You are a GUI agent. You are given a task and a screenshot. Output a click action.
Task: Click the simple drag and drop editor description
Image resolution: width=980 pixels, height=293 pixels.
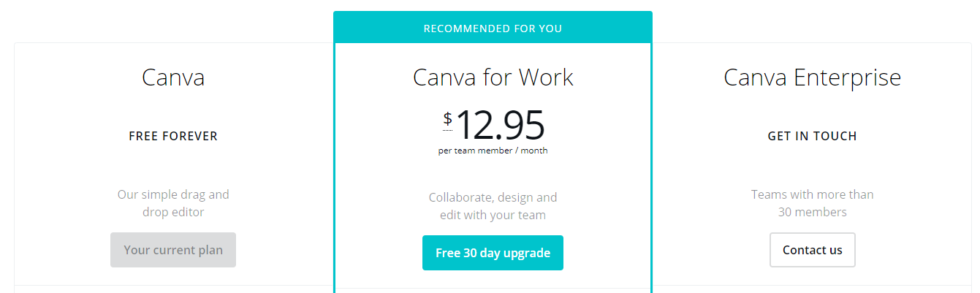tap(173, 203)
